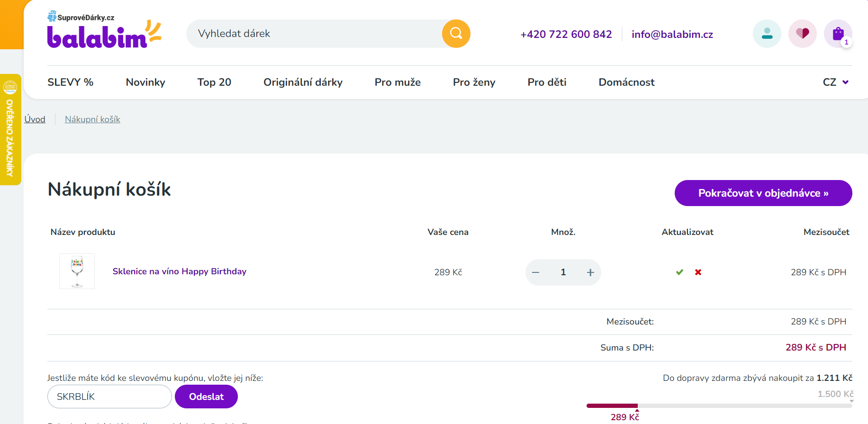Confirm quantity update with green checkmark
Viewport: 868px width, 424px height.
(679, 272)
